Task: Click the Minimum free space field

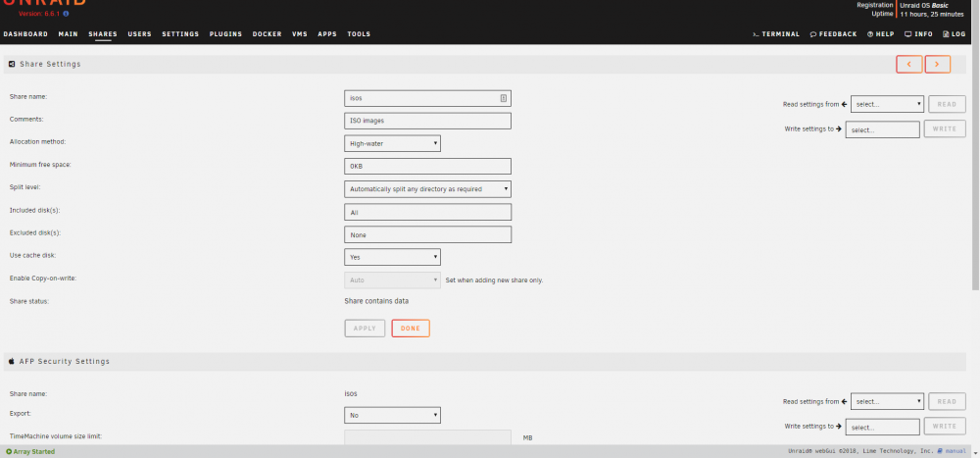Action: coord(427,167)
